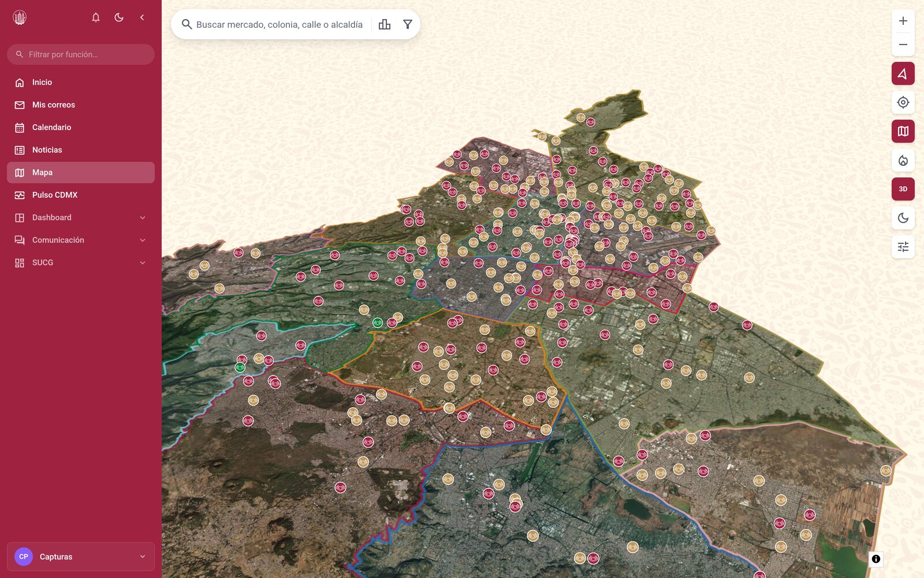This screenshot has width=924, height=578.
Task: Toggle dark mode in sidebar header
Action: (x=119, y=17)
